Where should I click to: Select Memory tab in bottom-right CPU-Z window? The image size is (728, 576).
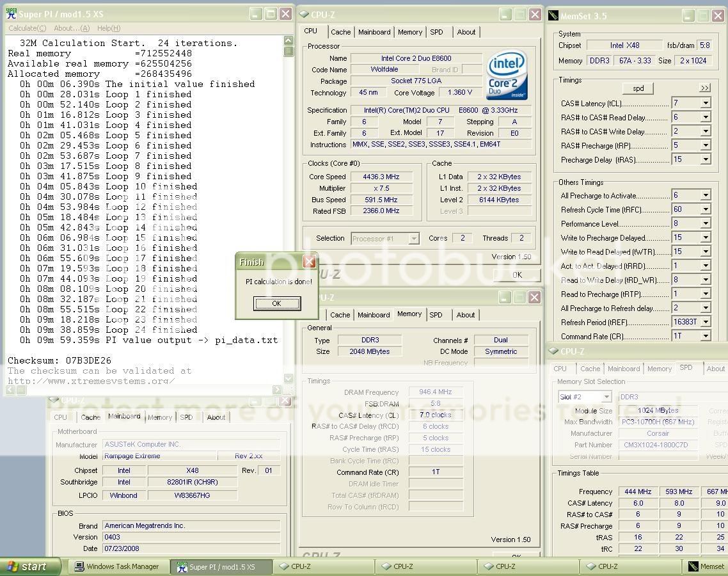[659, 369]
